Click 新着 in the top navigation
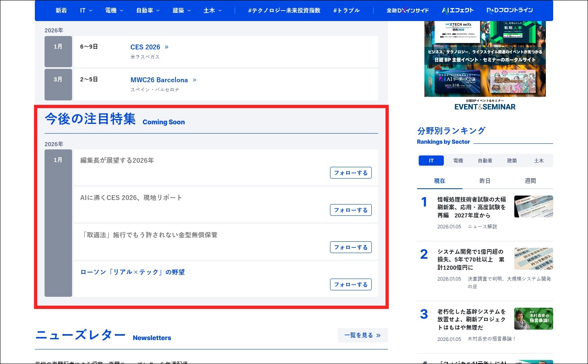Viewport: 588px width, 364px height. click(61, 11)
